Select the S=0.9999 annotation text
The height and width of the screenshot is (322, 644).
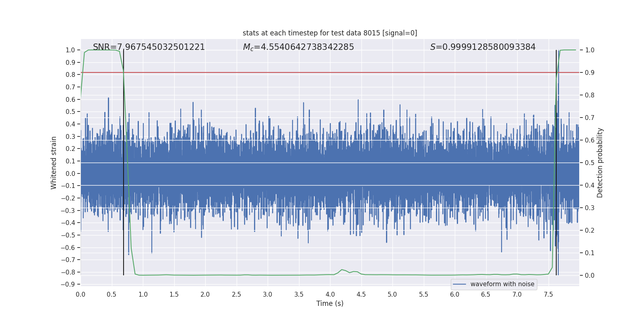483,47
